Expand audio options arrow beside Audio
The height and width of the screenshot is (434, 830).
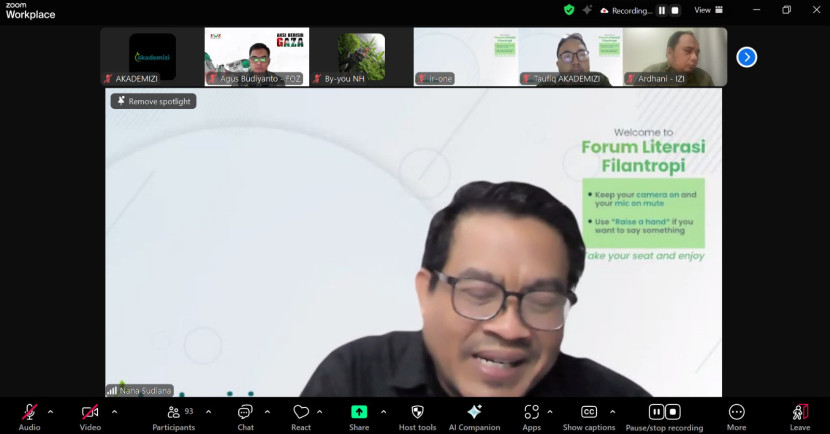pos(52,411)
